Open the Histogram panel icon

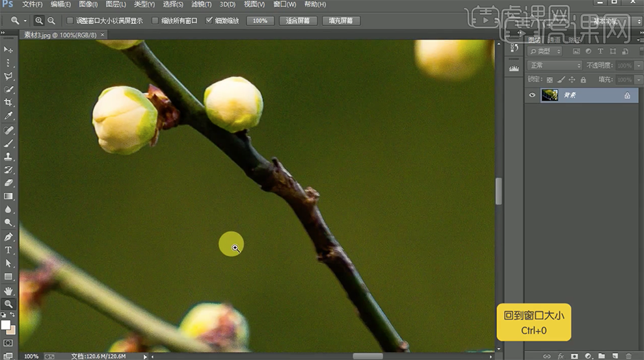coord(514,68)
